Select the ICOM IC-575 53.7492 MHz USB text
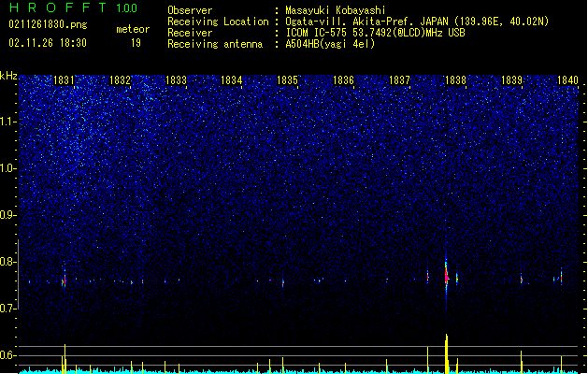This screenshot has width=588, height=374. 376,33
